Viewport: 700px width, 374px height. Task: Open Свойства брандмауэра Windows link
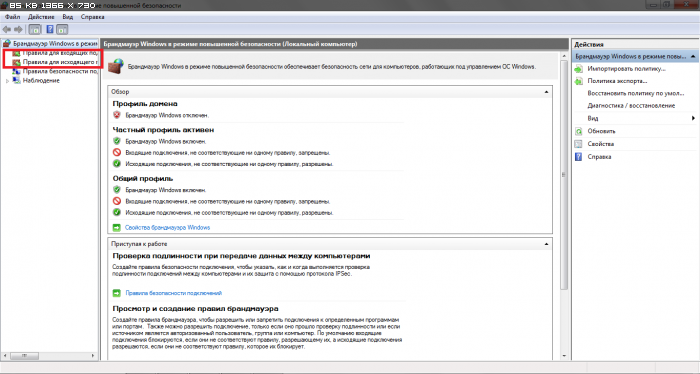pyautogui.click(x=167, y=228)
